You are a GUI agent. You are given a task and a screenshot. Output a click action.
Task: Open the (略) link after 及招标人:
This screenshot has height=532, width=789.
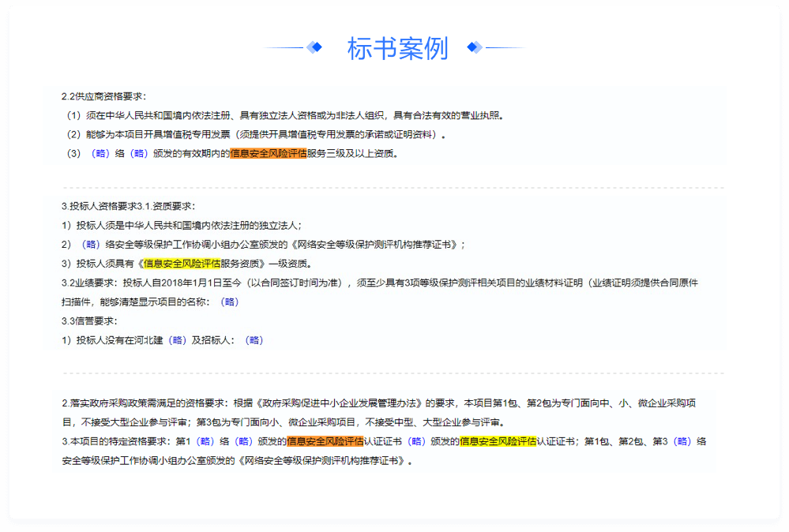coord(254,340)
